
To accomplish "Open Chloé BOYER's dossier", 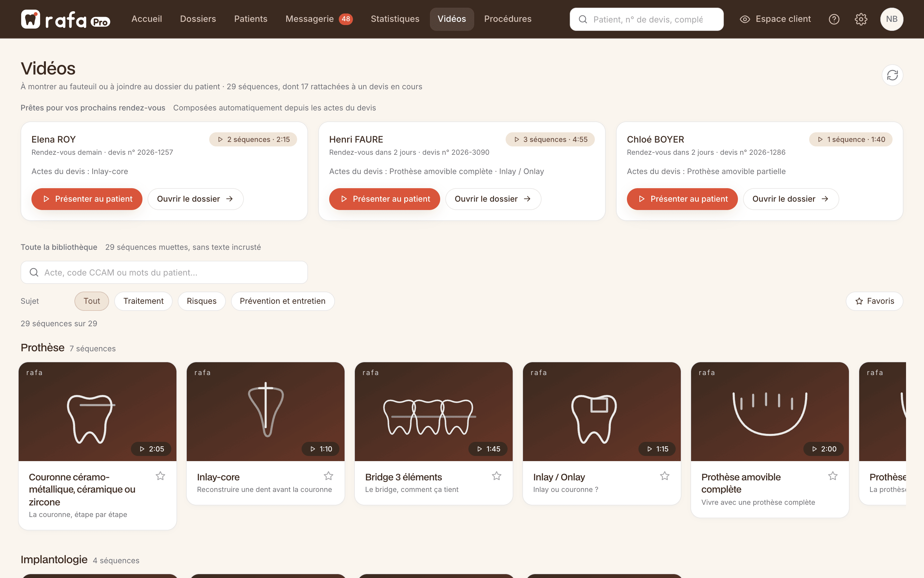I will [x=791, y=199].
